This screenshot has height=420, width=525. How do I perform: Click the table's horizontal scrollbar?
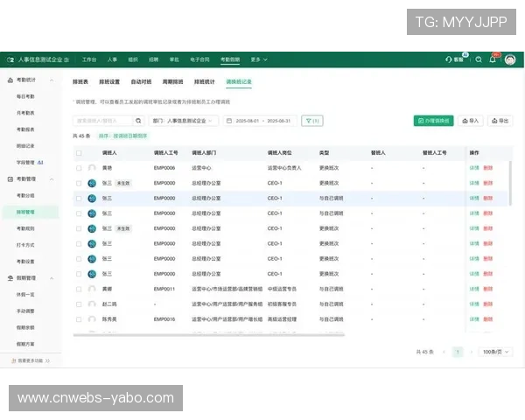click(x=209, y=334)
